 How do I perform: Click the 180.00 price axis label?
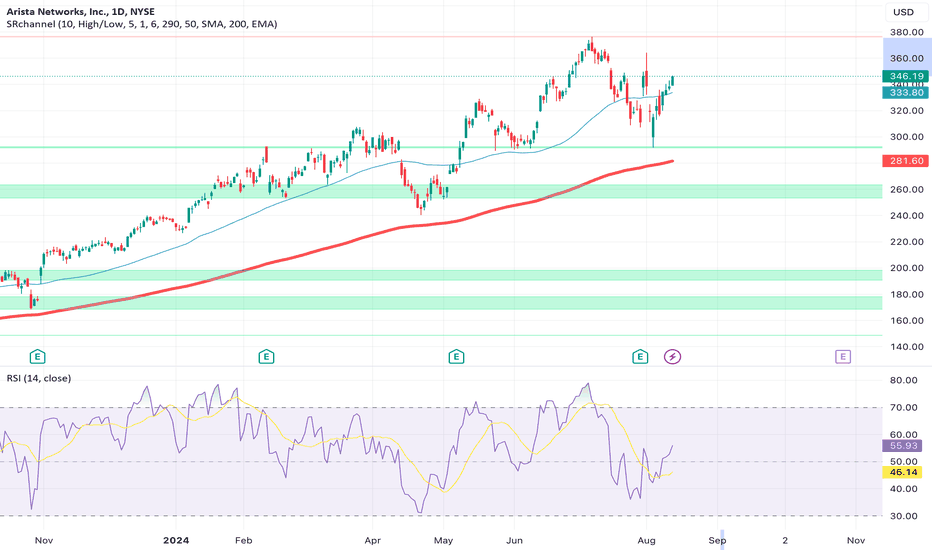click(906, 294)
